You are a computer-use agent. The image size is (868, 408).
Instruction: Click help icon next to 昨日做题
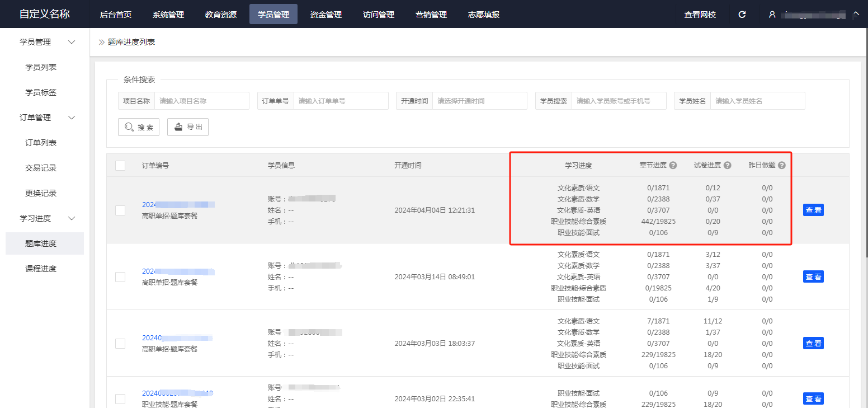[781, 166]
